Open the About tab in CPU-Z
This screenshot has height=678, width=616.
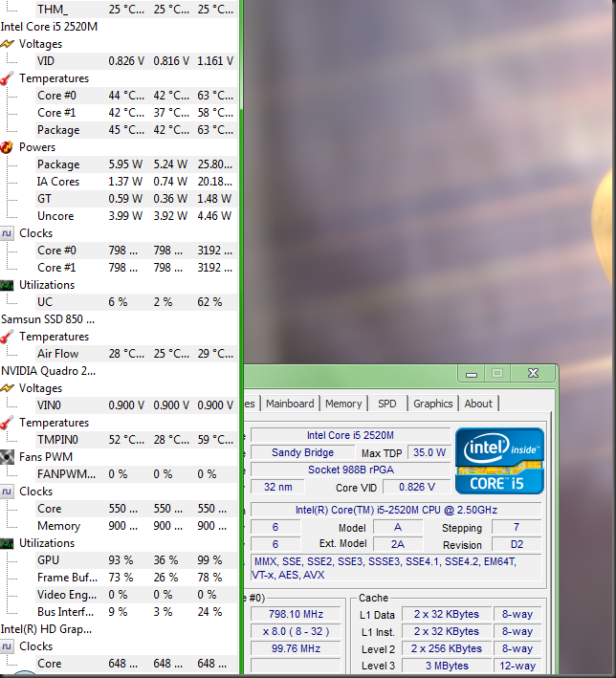(x=478, y=404)
